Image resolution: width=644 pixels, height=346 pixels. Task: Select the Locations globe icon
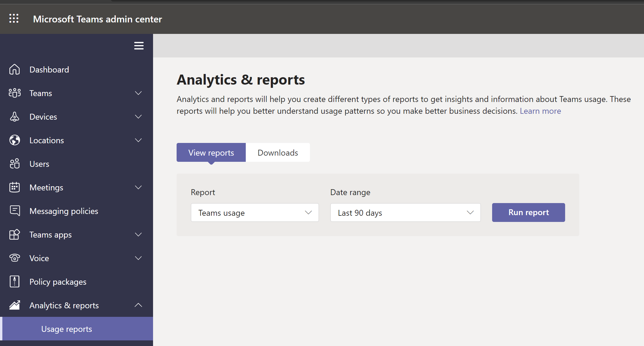coord(14,140)
